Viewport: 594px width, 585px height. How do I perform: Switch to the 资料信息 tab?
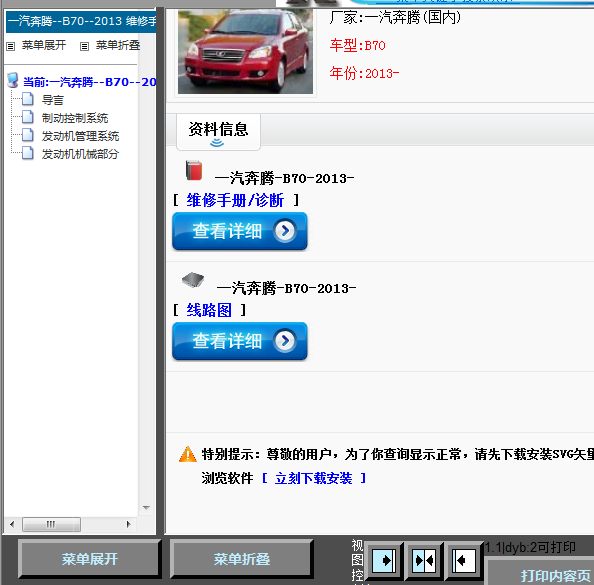click(x=218, y=131)
